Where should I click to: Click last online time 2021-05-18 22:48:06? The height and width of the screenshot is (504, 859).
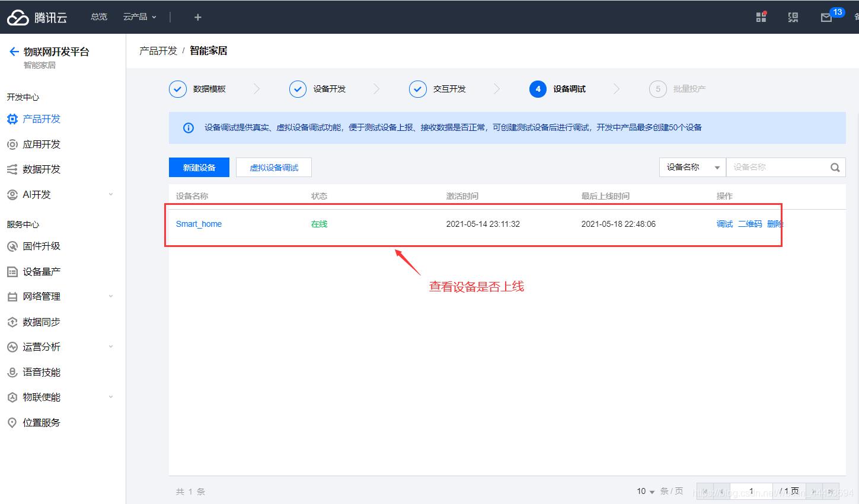pyautogui.click(x=618, y=224)
